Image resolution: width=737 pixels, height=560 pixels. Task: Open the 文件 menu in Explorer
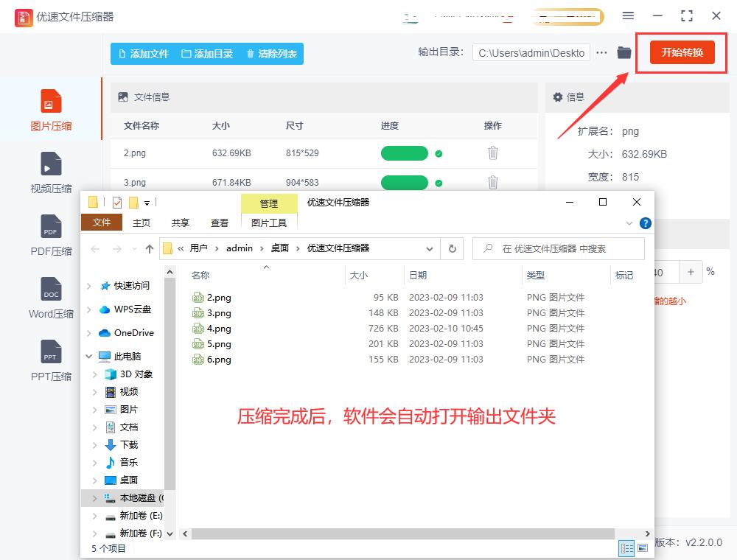101,222
